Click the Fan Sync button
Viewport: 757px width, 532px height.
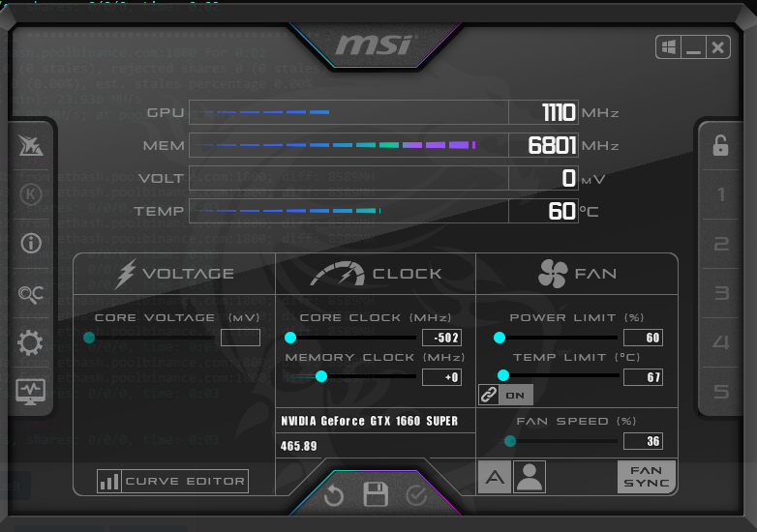pyautogui.click(x=647, y=477)
